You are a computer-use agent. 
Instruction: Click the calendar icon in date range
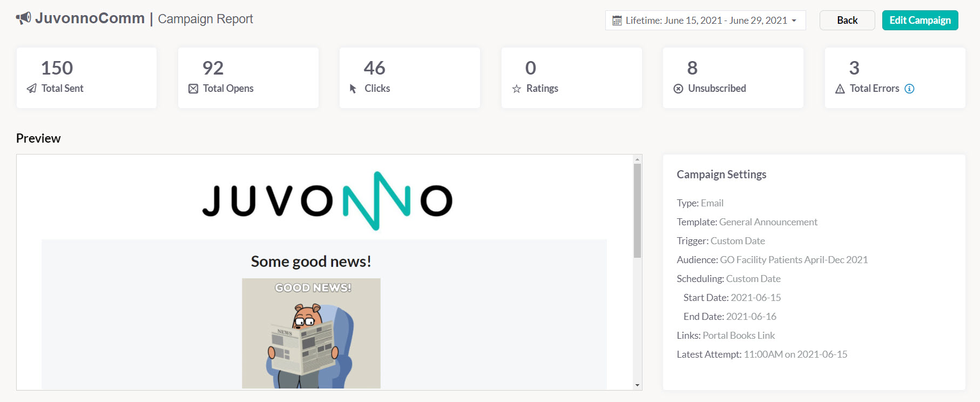click(x=617, y=21)
